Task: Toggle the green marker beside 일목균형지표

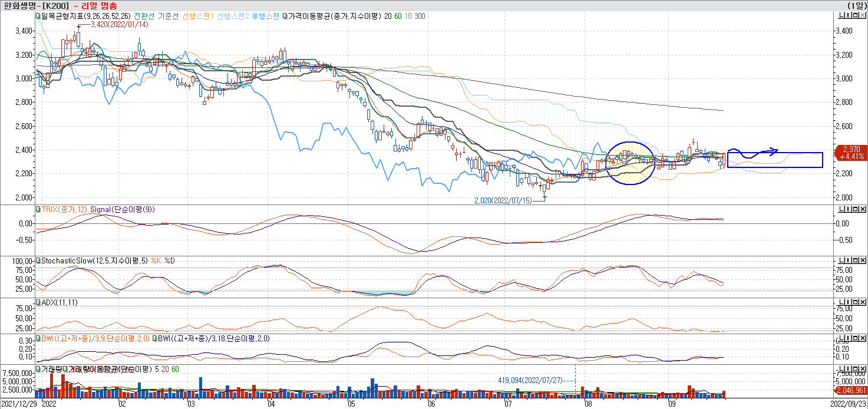Action: click(x=38, y=16)
